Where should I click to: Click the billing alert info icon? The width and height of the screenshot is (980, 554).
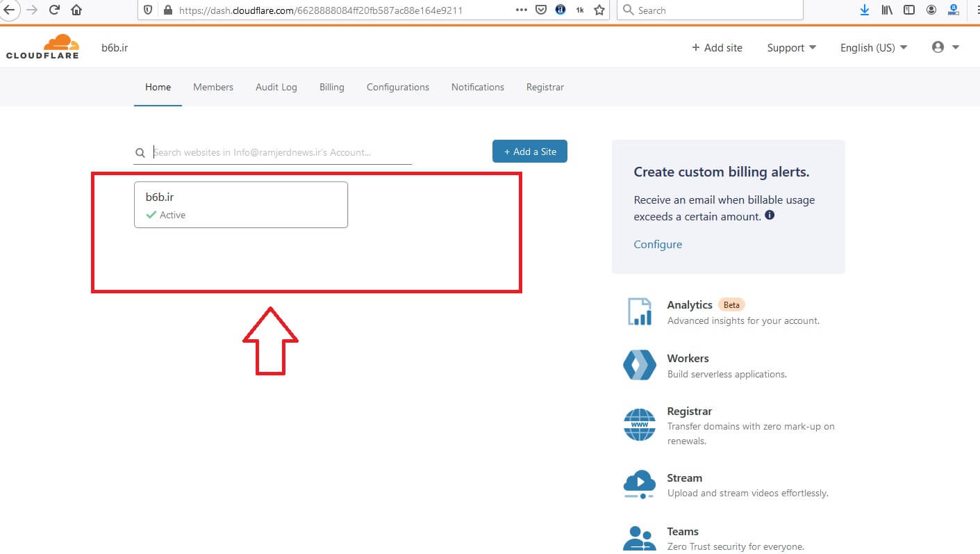coord(770,215)
